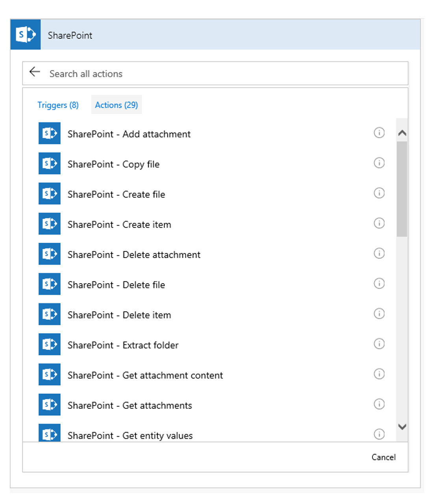This screenshot has height=504, width=438.
Task: Select the Actions (29) tab
Action: pyautogui.click(x=117, y=105)
